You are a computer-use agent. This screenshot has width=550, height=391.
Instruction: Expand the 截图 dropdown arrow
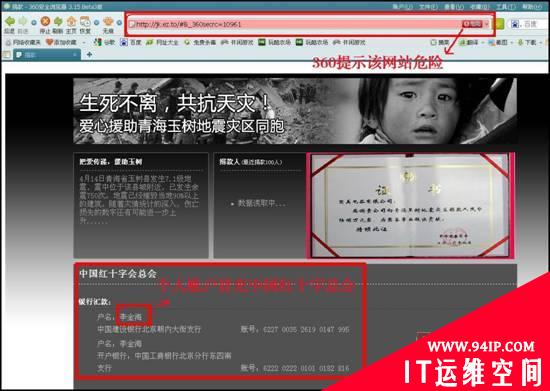(512, 42)
